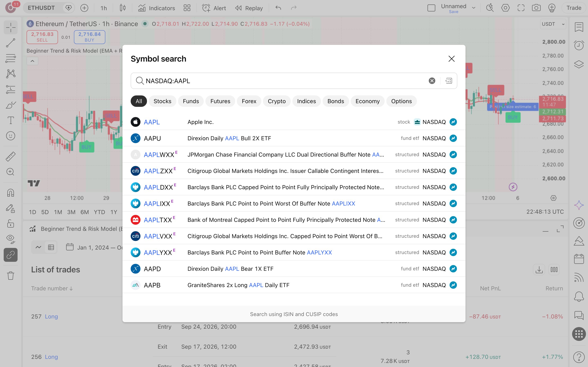Select the AAPL Apple Inc. result

pos(294,122)
